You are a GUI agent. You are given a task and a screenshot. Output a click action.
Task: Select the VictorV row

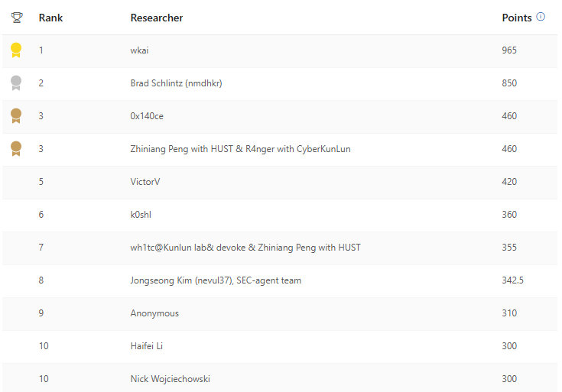(145, 182)
